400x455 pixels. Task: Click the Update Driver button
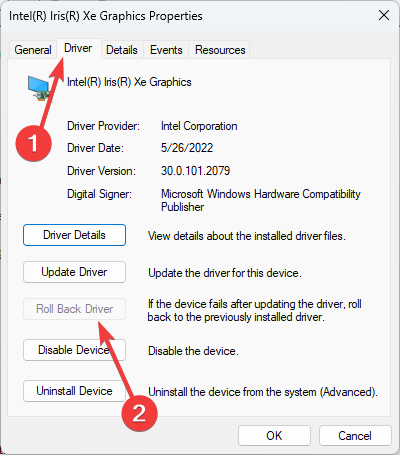74,272
